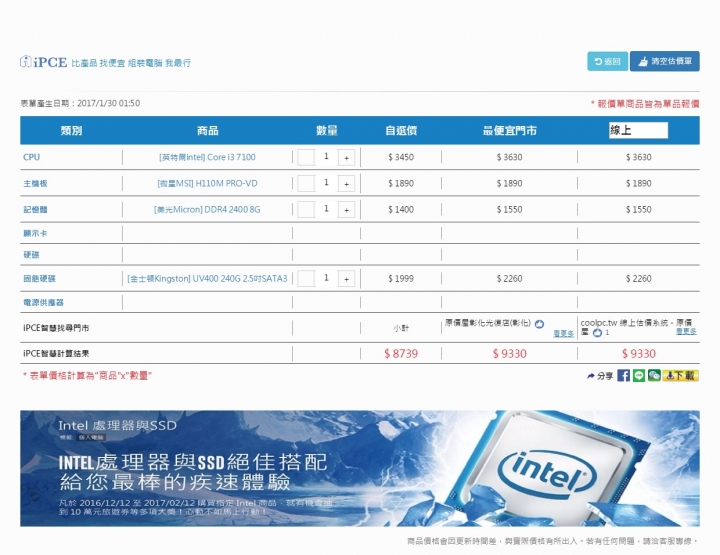Viewport: 720px width, 555px height.
Task: Increase quantity for Core i3 7100
Action: (x=346, y=157)
